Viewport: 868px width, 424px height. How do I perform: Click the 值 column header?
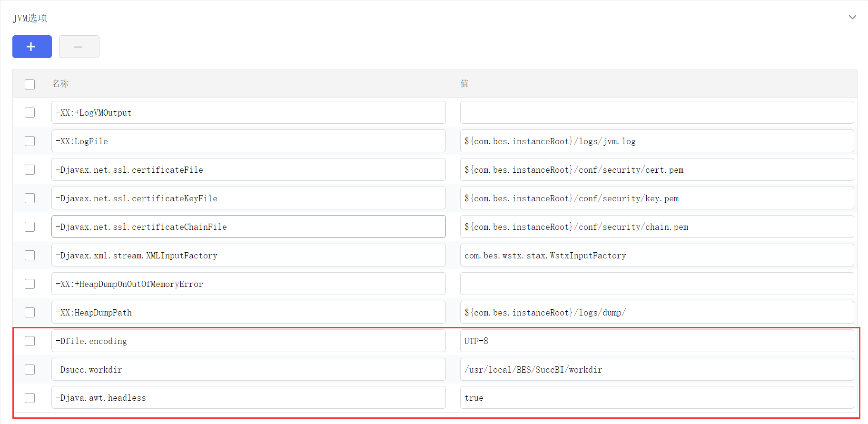click(x=464, y=84)
